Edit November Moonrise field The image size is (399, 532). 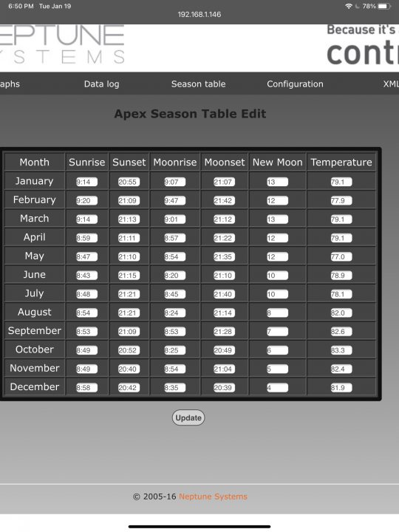pos(174,369)
